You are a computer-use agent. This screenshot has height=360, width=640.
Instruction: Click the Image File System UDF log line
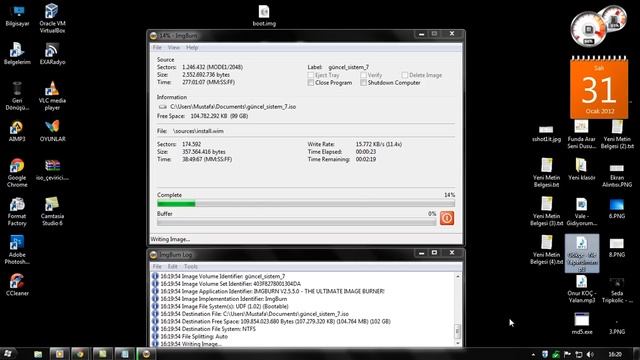[x=224, y=307]
